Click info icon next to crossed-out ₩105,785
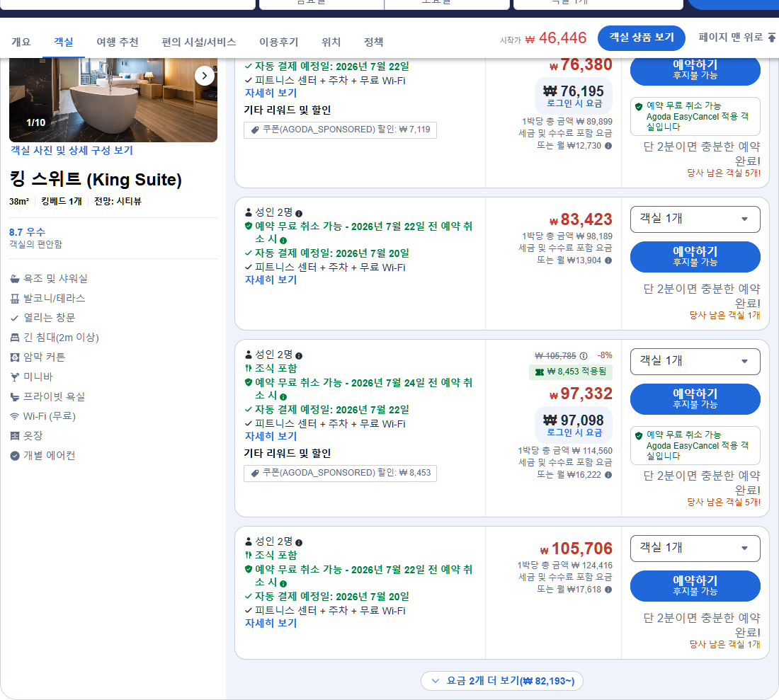 [x=584, y=356]
